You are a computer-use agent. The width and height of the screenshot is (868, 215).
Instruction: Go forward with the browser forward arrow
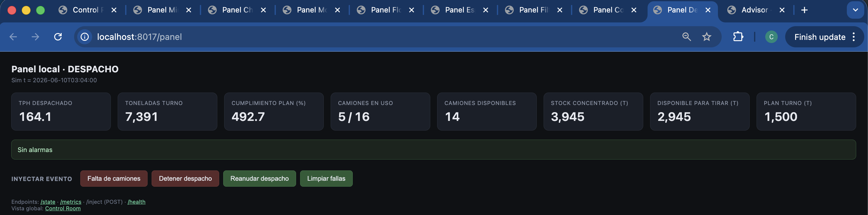coord(35,37)
